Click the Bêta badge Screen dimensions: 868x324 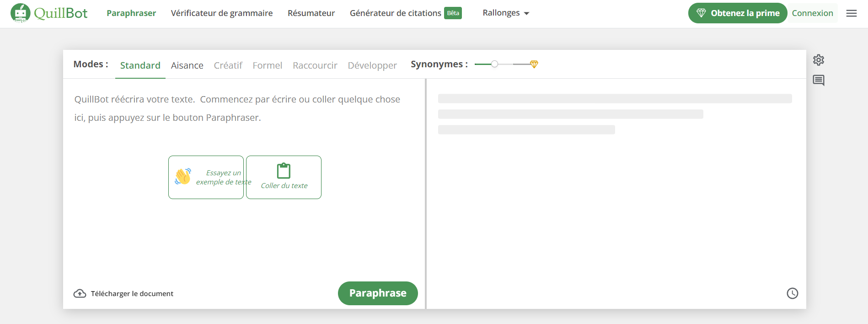tap(453, 13)
